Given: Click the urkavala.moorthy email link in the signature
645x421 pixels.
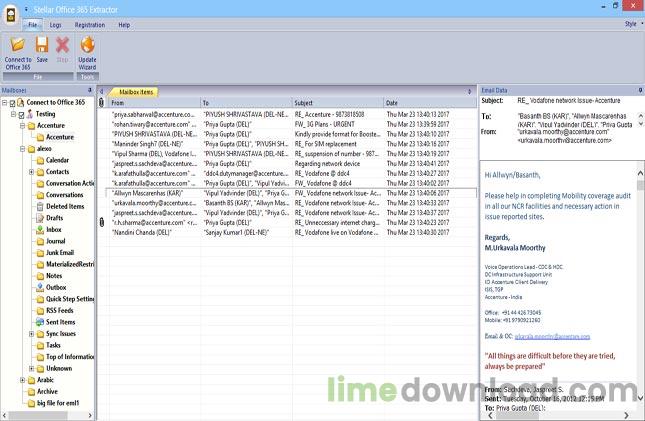Looking at the screenshot, I should 552,337.
